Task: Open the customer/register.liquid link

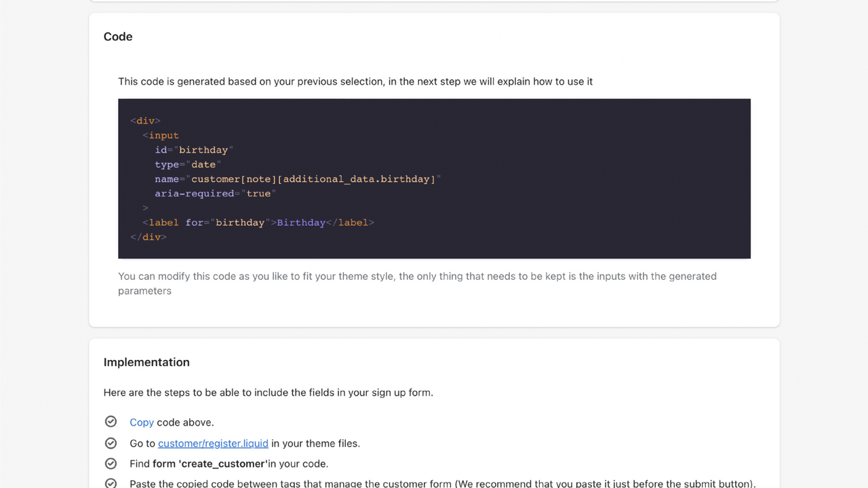Action: 213,443
